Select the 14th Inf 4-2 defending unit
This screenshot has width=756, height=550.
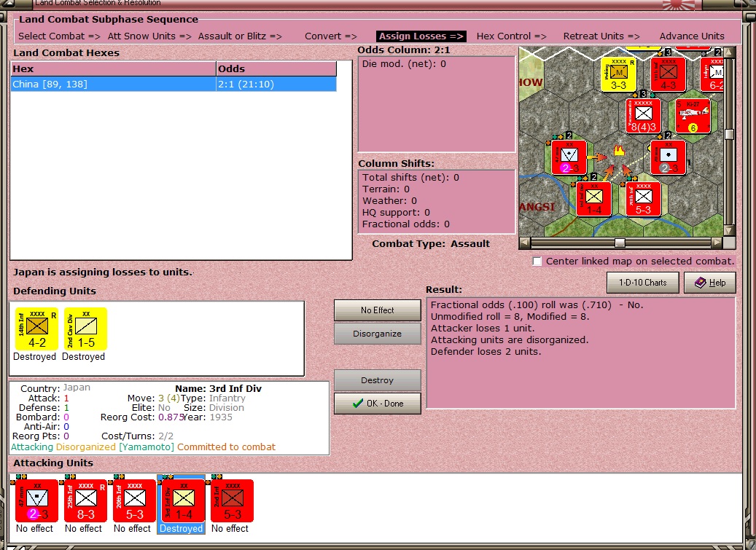[36, 329]
